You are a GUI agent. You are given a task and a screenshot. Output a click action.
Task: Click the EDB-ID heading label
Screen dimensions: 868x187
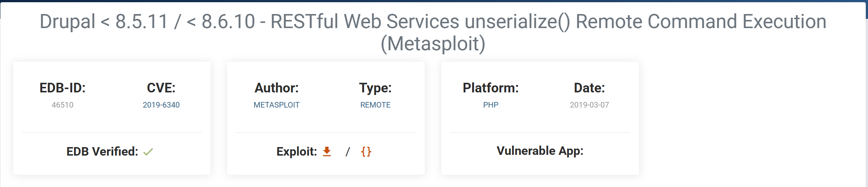click(63, 88)
